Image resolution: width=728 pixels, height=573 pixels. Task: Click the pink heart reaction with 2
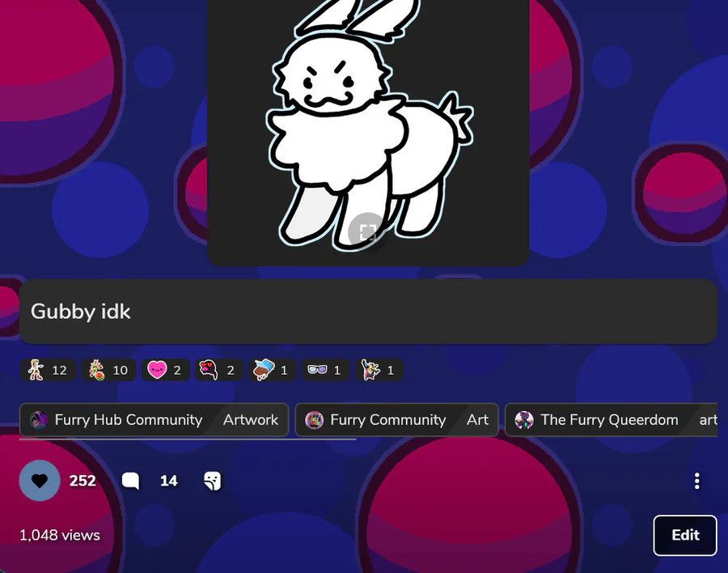(x=165, y=370)
